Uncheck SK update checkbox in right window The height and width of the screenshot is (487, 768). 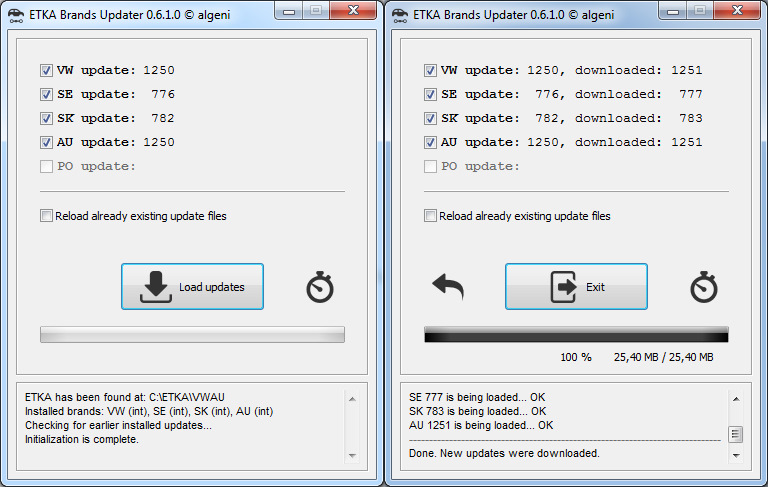point(430,119)
